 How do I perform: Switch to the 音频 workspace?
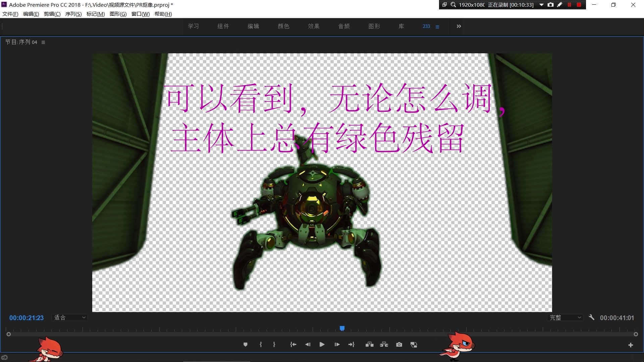coord(344,26)
